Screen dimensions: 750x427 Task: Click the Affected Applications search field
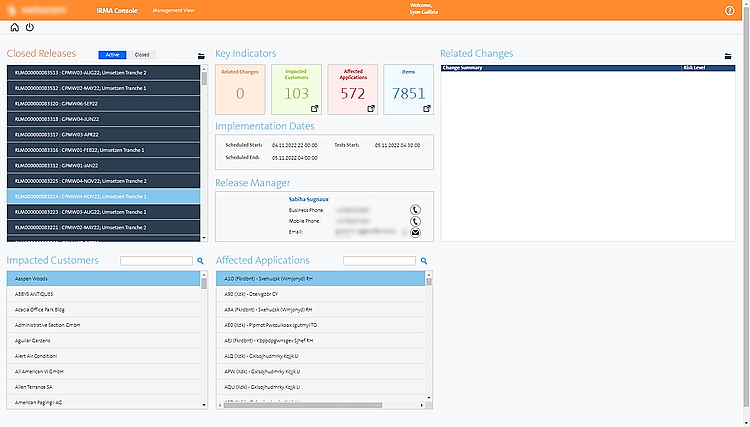(x=379, y=261)
